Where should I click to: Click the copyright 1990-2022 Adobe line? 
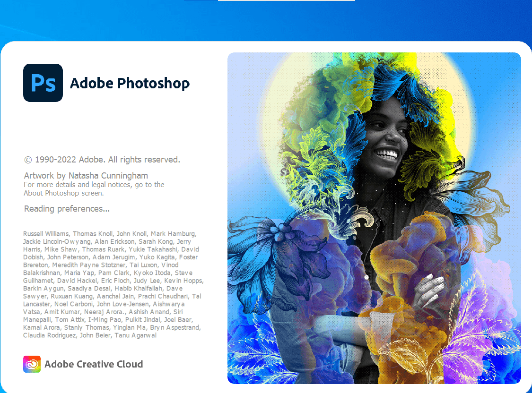click(x=102, y=160)
